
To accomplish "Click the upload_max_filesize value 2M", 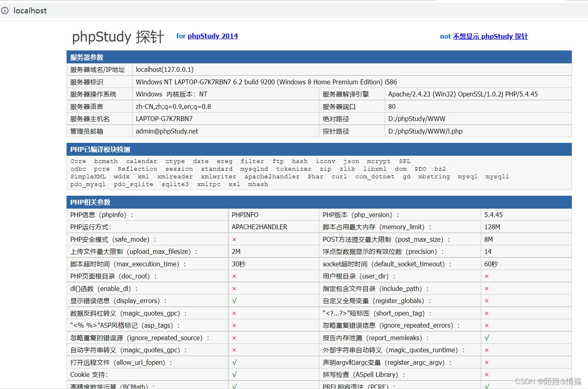I will click(236, 252).
